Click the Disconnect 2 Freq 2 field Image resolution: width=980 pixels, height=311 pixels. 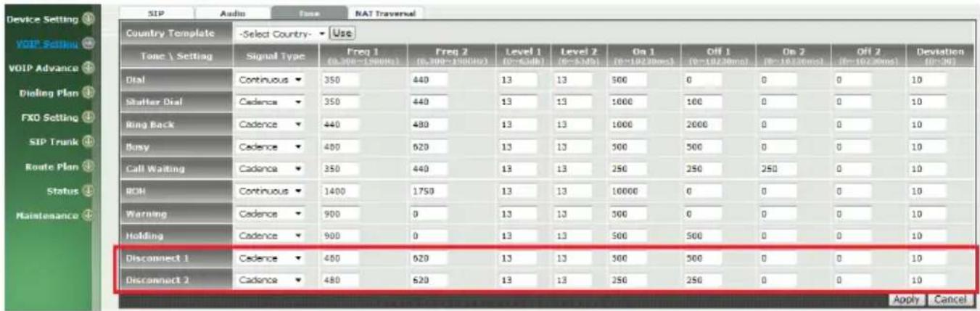coord(429,281)
